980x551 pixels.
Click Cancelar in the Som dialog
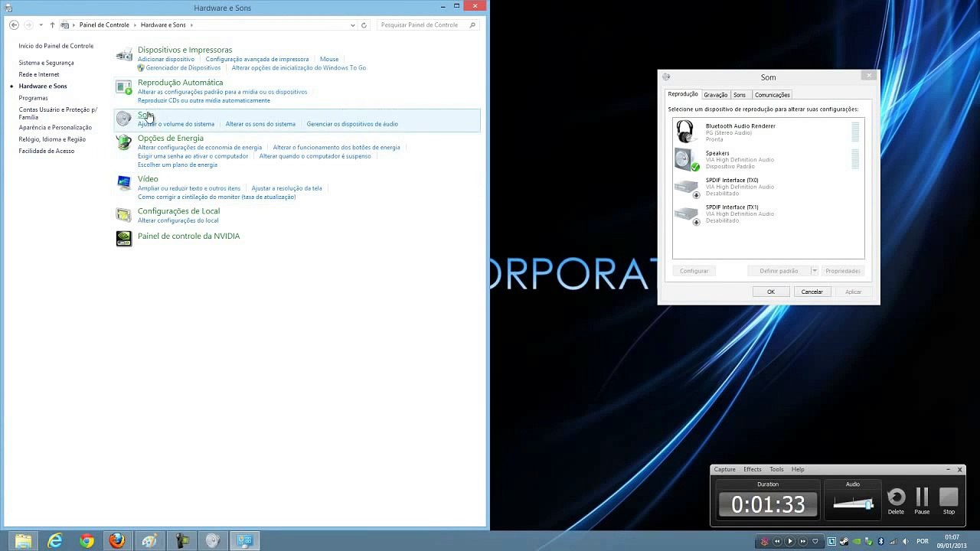click(812, 292)
